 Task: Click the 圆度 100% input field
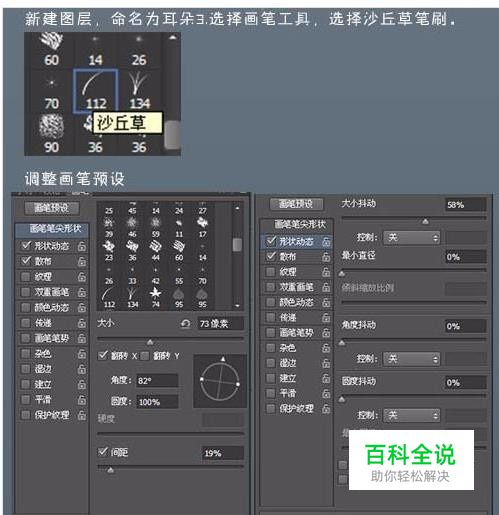click(157, 402)
